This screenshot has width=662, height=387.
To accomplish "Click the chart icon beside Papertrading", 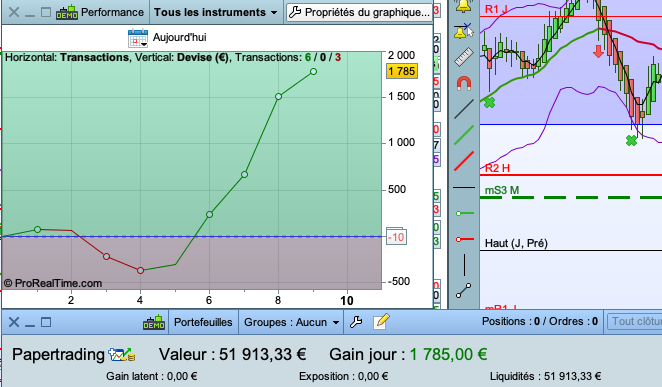I will pyautogui.click(x=122, y=355).
